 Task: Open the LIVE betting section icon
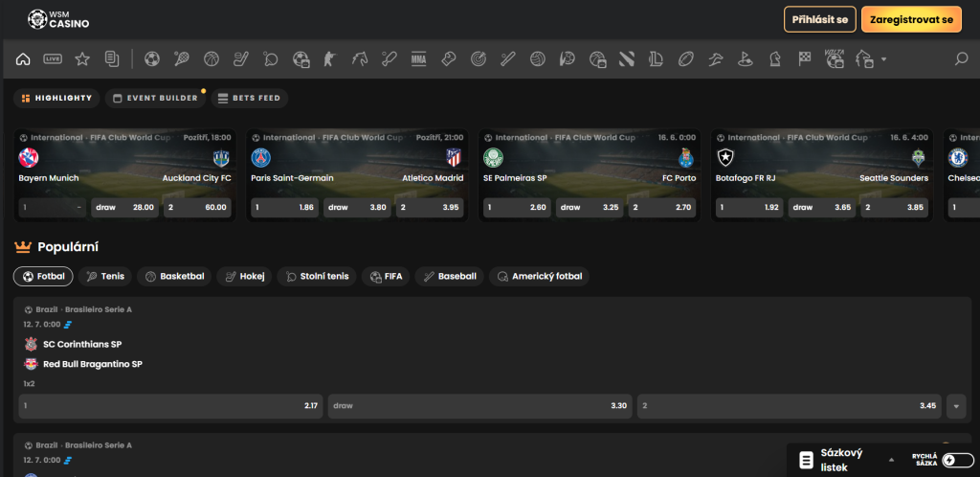pyautogui.click(x=54, y=59)
